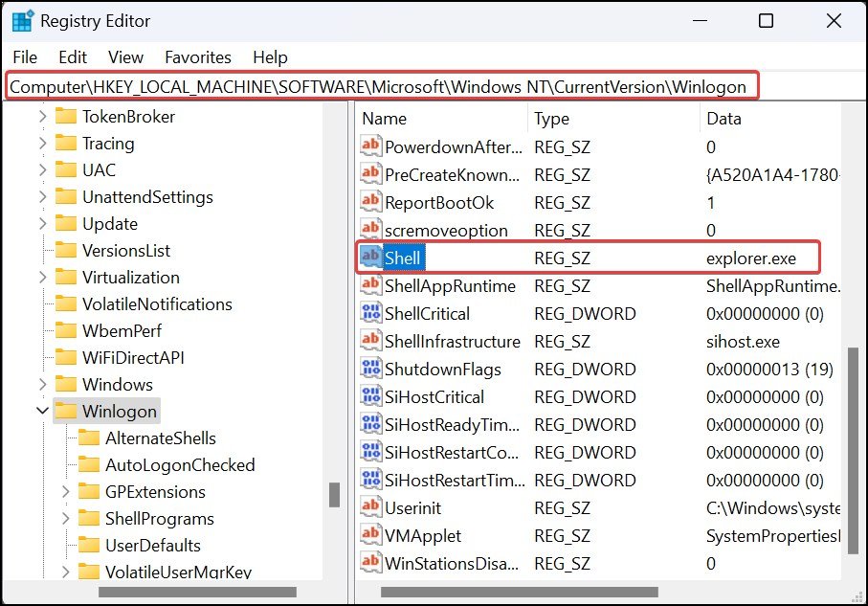Expand the Virtualization key
This screenshot has width=868, height=606.
point(43,277)
